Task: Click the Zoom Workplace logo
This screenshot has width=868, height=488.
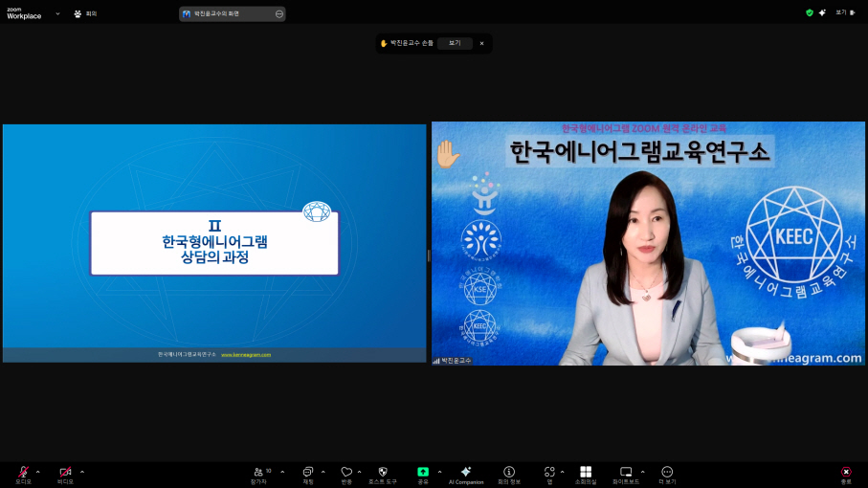Action: coord(24,13)
